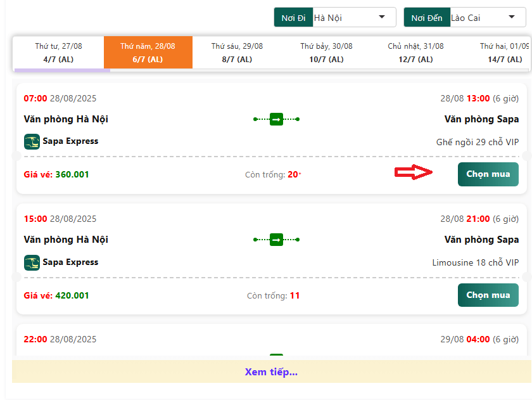Choose the Thứ hai, 01/09 date tab
This screenshot has height=400, width=532.
[504, 53]
